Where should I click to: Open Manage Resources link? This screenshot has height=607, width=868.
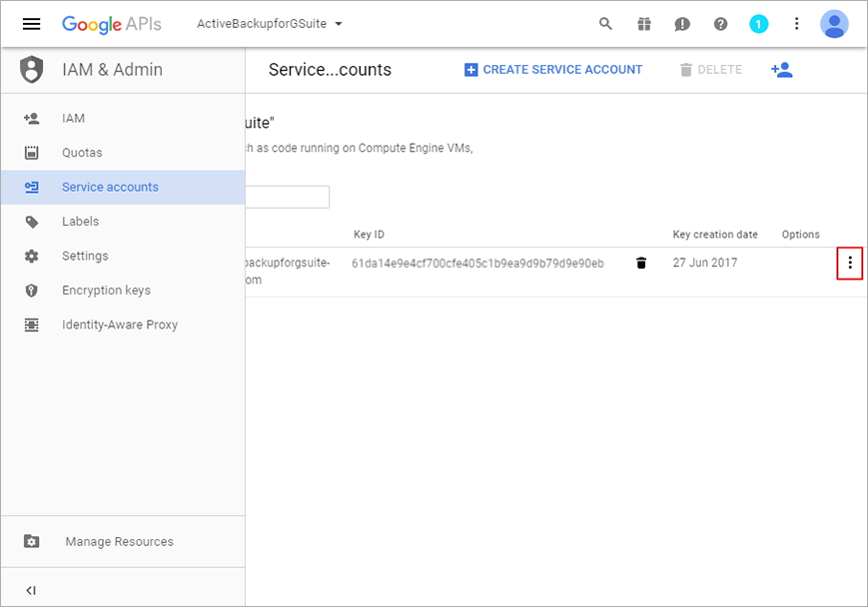pos(120,541)
